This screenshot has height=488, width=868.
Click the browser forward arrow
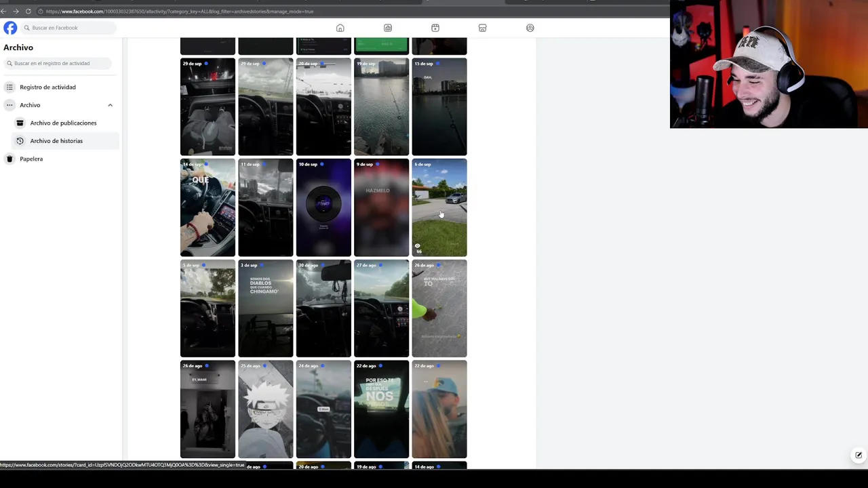click(x=16, y=12)
